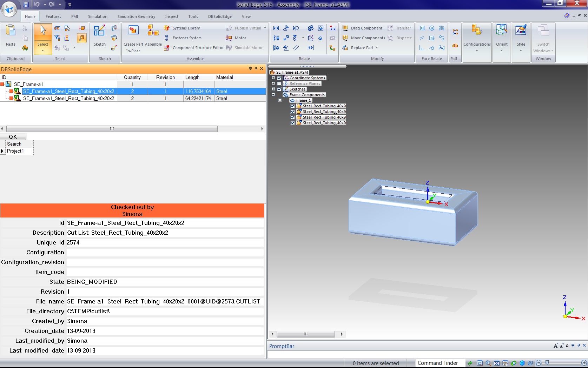Click the Assemble command icon
The image size is (588, 368).
(153, 30)
